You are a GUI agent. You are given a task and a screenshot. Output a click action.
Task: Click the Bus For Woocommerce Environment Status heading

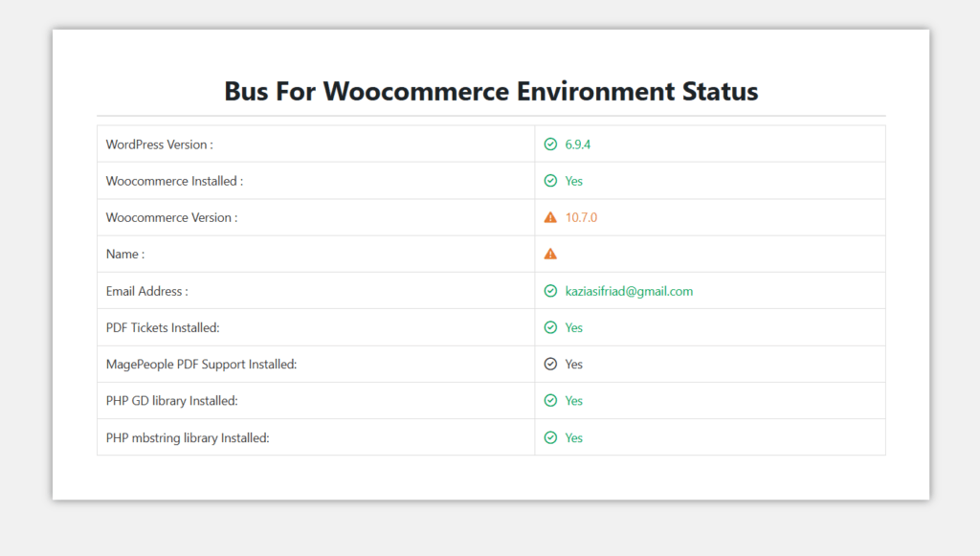491,91
